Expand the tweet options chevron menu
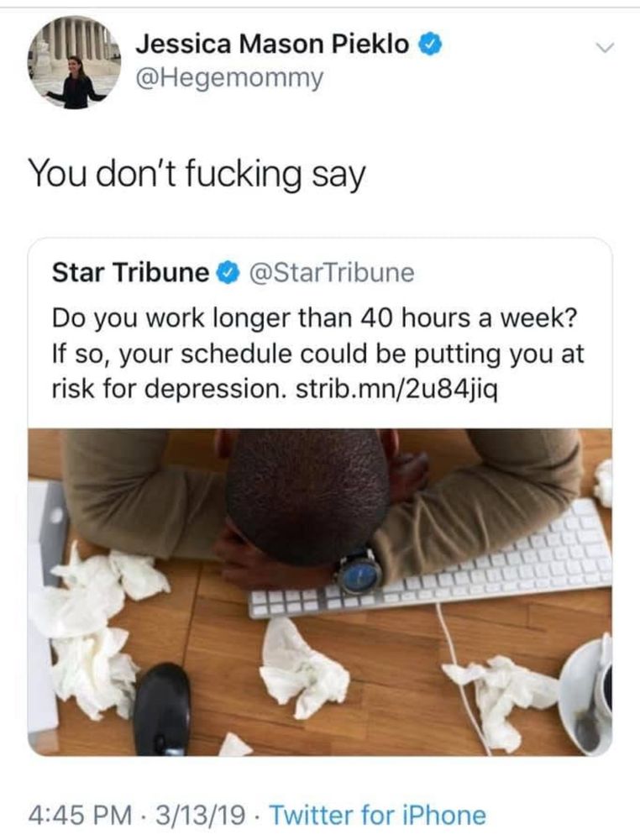640x840 pixels. [x=606, y=48]
